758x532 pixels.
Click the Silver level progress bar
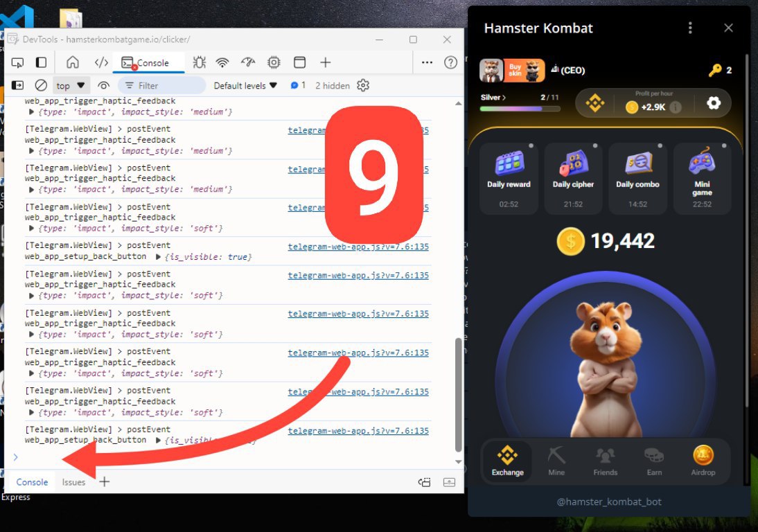click(520, 109)
